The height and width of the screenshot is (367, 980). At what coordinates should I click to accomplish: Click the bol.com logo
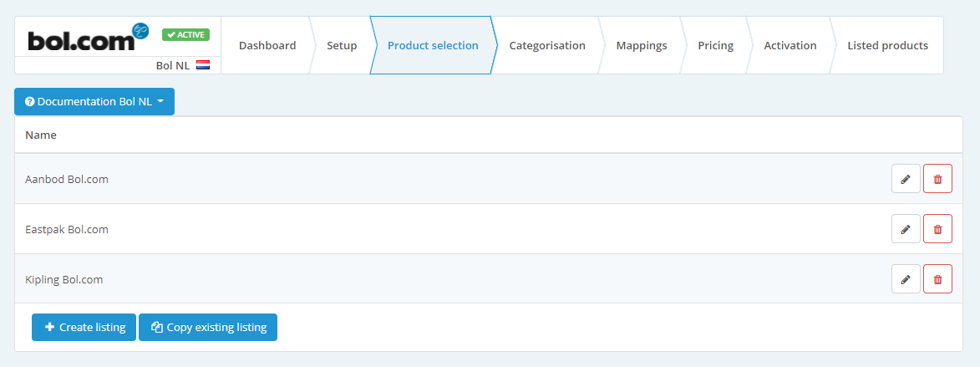pos(88,38)
